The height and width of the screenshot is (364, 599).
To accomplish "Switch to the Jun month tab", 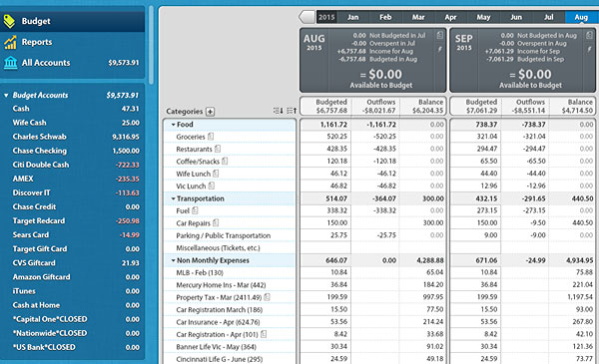I will 516,17.
